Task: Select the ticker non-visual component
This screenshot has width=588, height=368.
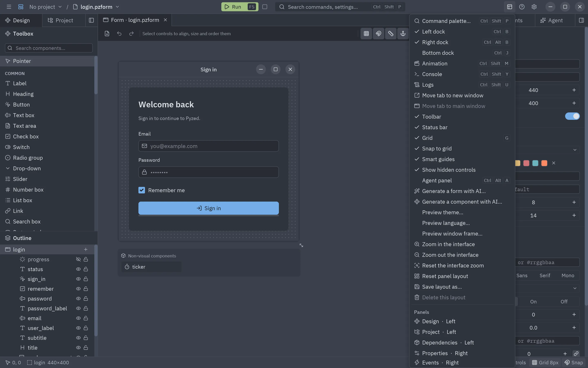Action: point(151,267)
